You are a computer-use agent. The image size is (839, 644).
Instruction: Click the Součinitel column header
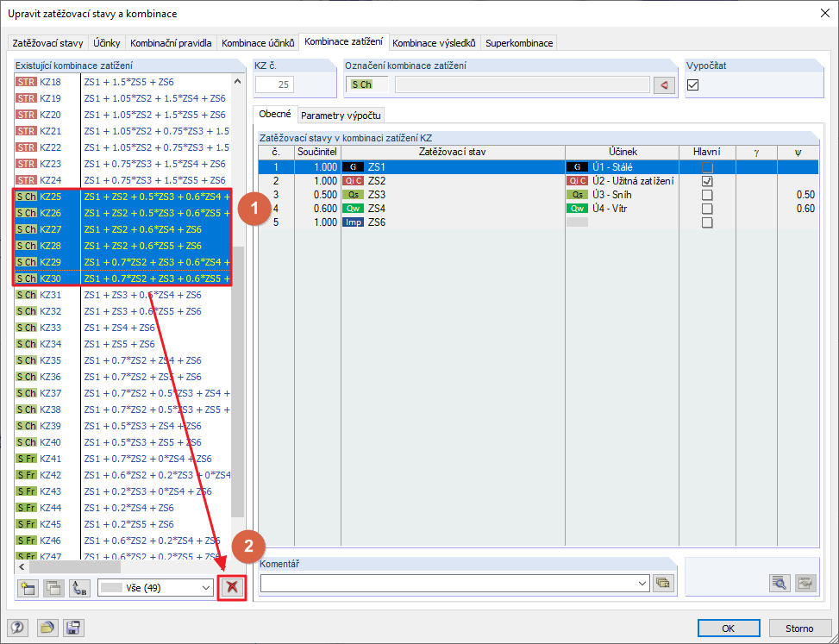click(317, 152)
